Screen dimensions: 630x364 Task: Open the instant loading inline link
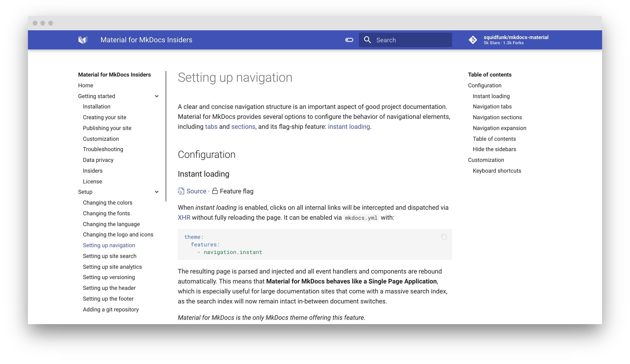[349, 127]
